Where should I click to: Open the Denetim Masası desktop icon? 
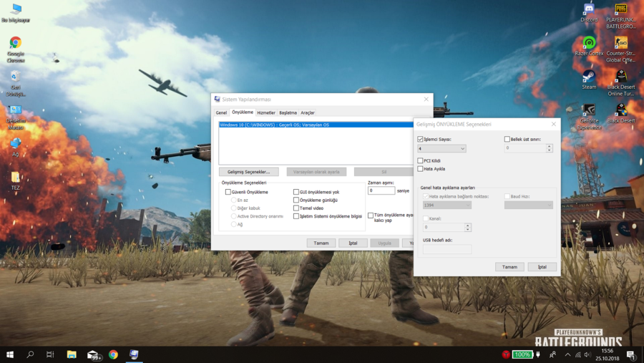(16, 117)
